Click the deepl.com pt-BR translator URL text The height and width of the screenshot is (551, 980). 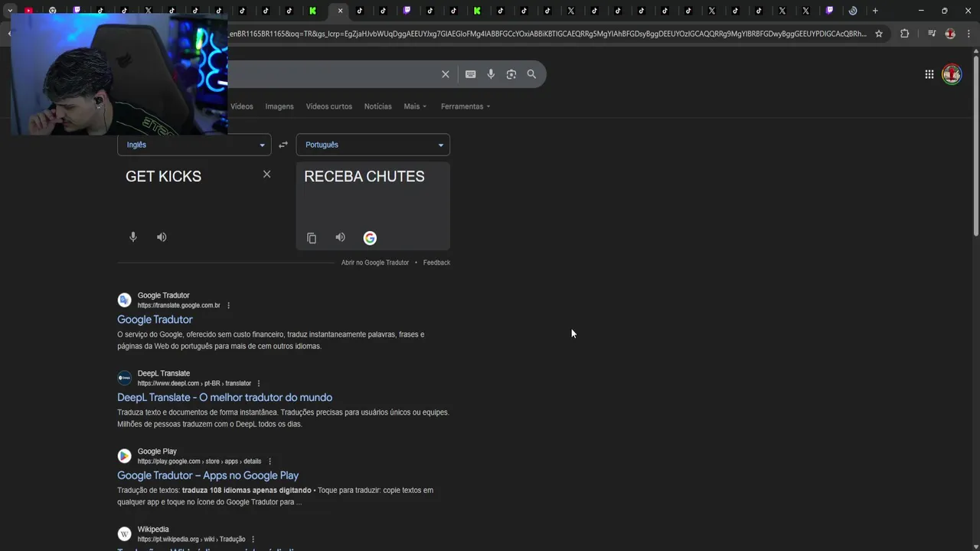click(194, 383)
